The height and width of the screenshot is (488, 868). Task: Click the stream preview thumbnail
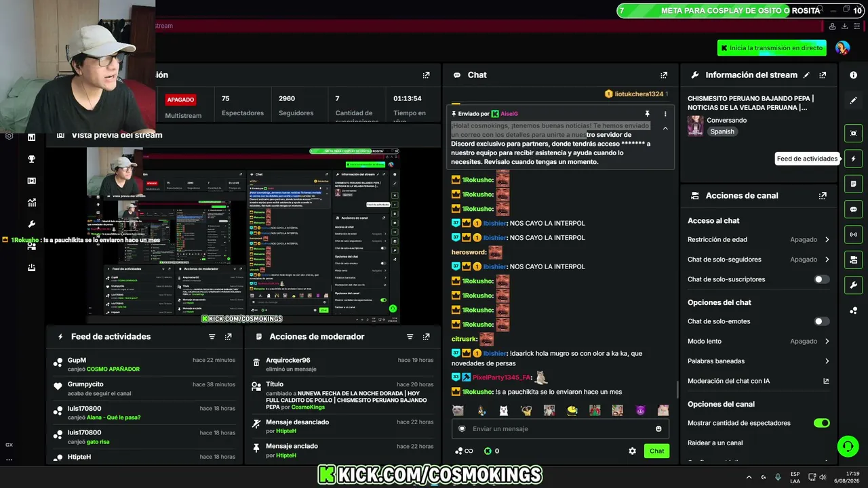(x=243, y=236)
